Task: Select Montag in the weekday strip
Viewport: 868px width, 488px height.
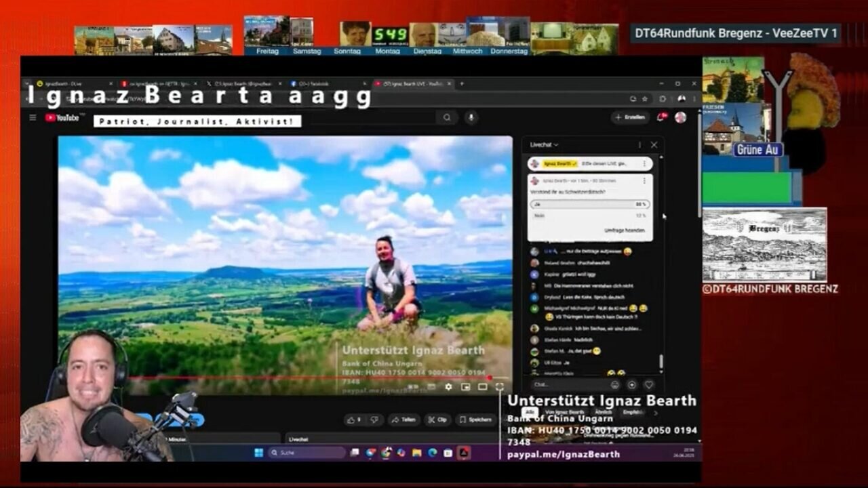Action: (x=387, y=51)
